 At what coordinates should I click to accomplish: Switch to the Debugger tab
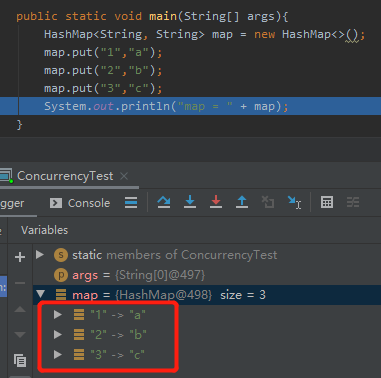12,203
